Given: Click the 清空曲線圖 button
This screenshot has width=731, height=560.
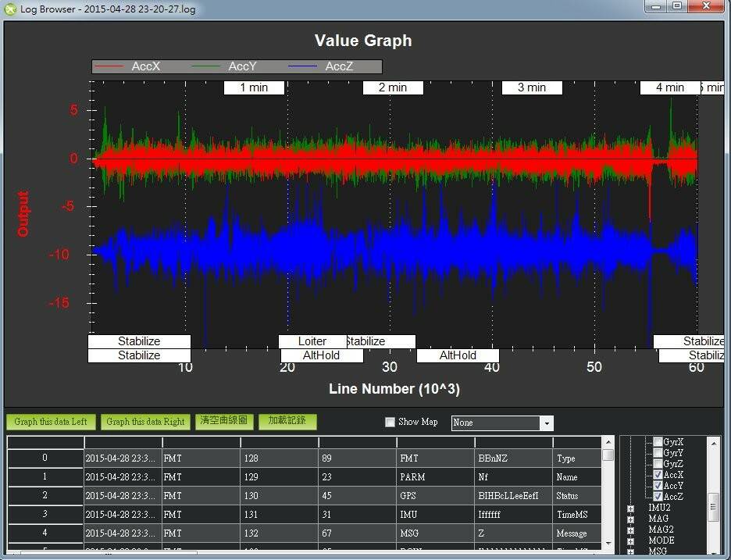Looking at the screenshot, I should (x=224, y=421).
